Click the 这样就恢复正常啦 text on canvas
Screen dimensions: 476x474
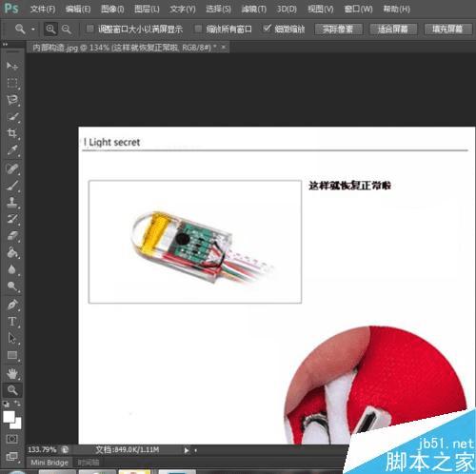click(x=349, y=186)
